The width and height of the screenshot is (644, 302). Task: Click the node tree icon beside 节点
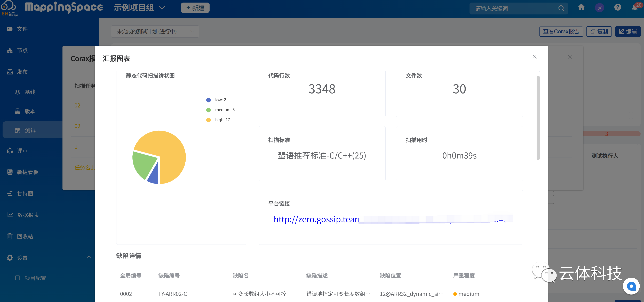[x=10, y=51]
